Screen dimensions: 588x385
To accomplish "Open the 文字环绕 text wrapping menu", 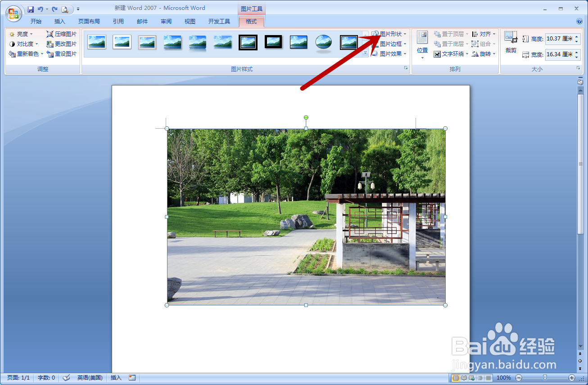I will 451,54.
